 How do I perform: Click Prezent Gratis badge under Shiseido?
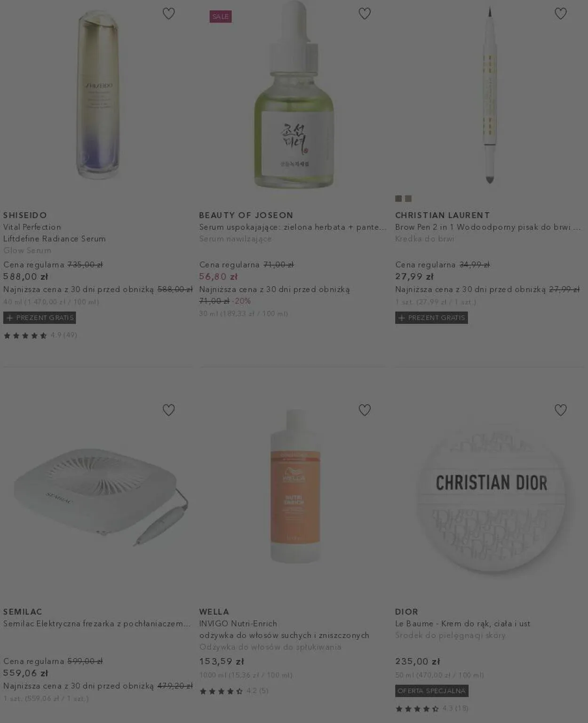40,318
